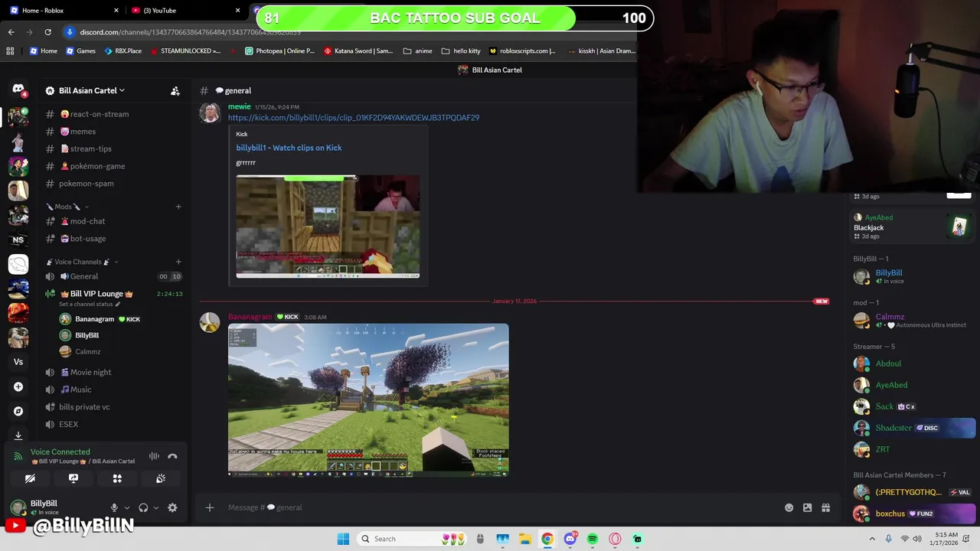Click Bananagram username in chat
The height and width of the screenshot is (551, 980).
(250, 317)
